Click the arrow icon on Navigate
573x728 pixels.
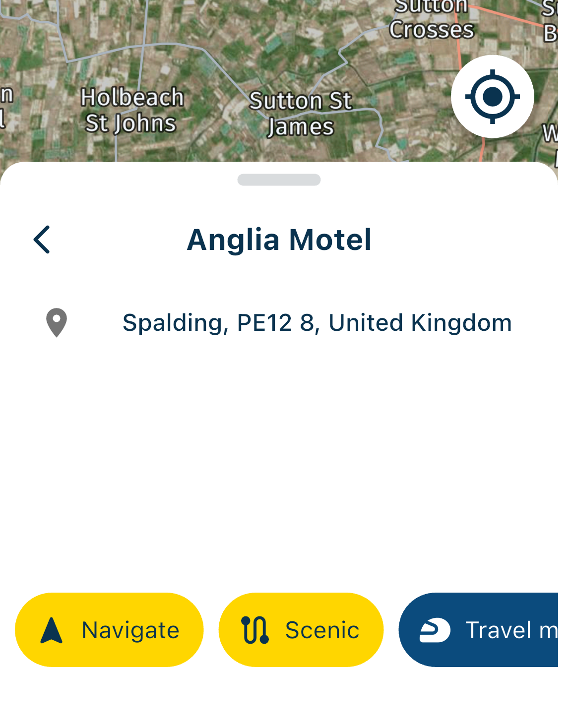point(52,630)
